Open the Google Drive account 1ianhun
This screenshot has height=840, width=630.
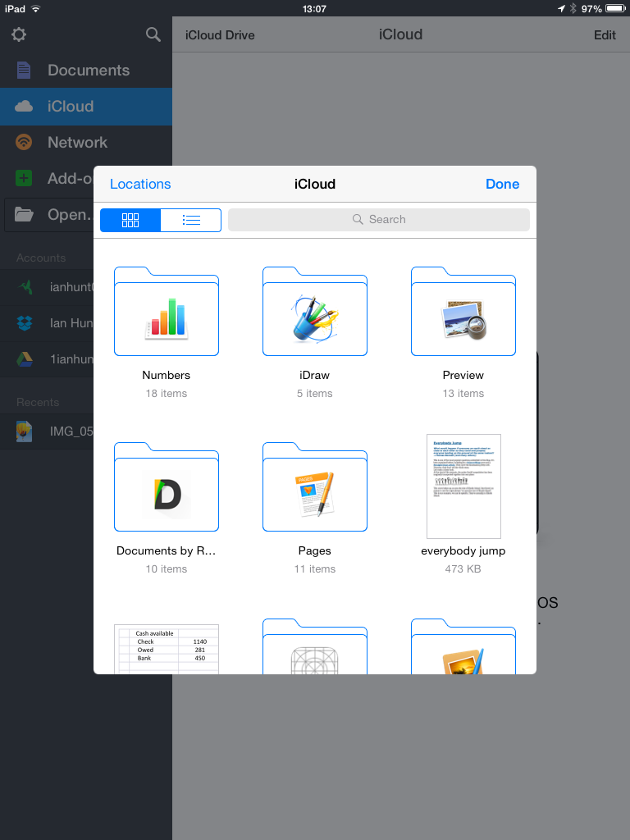pyautogui.click(x=47, y=359)
